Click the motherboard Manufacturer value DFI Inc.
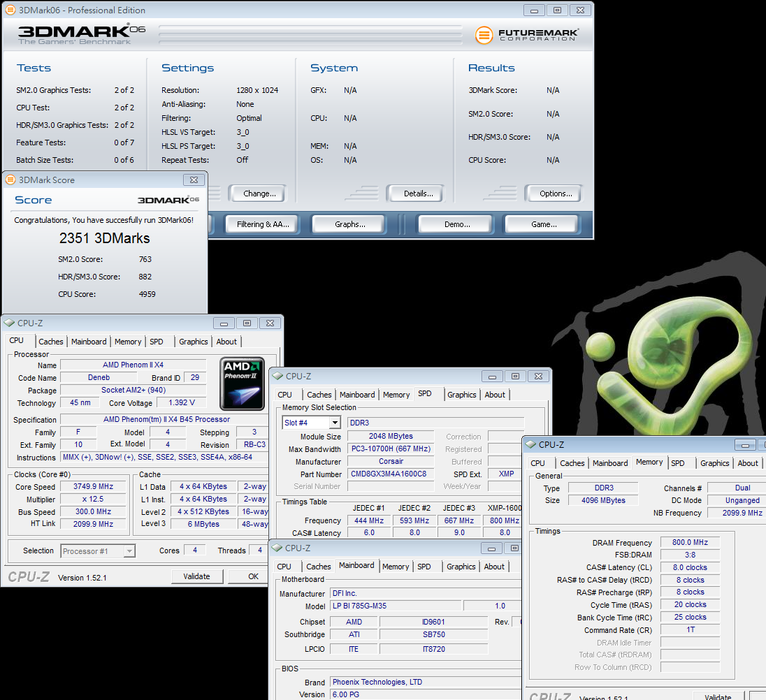Screen dimensions: 766x700 point(425,593)
